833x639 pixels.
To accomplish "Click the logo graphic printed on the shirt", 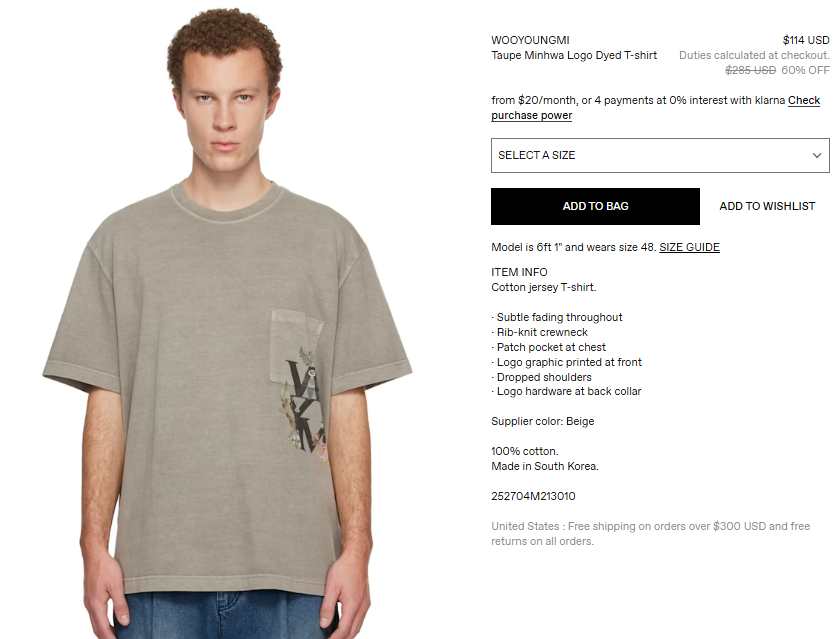I will 304,405.
